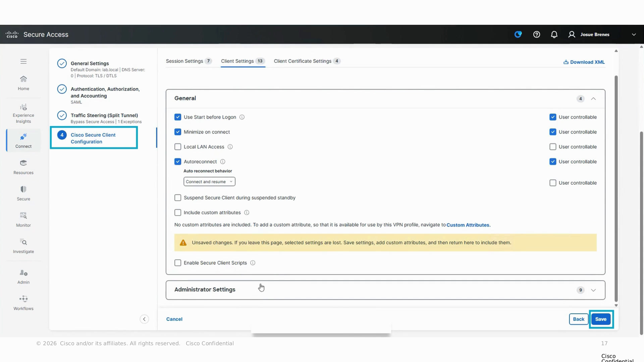The width and height of the screenshot is (644, 362).
Task: Click the blue assistant icon in header
Action: coord(518,34)
